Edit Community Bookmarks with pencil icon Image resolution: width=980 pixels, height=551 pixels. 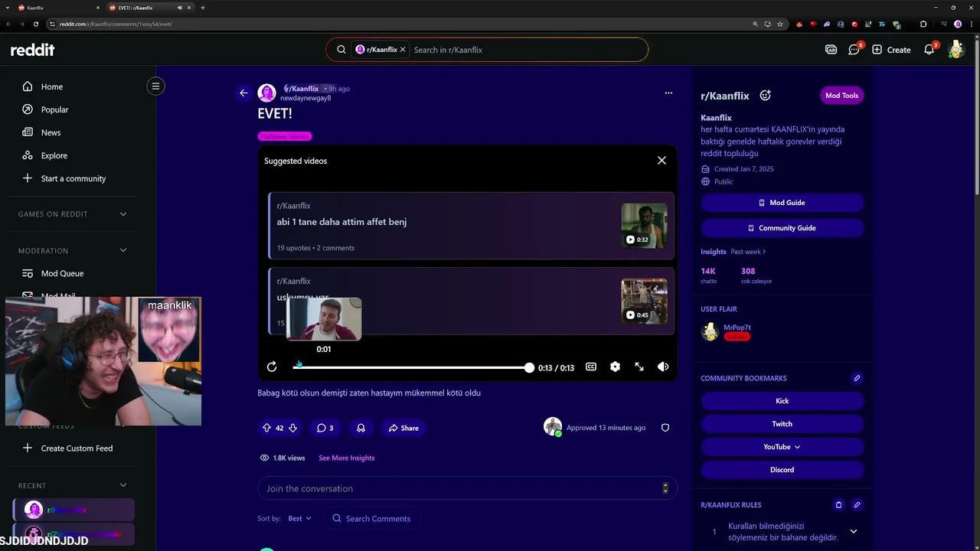[857, 378]
